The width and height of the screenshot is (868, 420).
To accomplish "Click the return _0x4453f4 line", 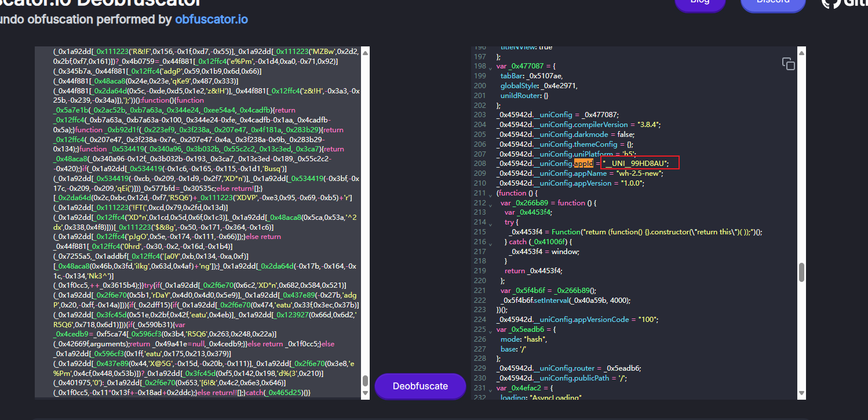I will [x=534, y=271].
